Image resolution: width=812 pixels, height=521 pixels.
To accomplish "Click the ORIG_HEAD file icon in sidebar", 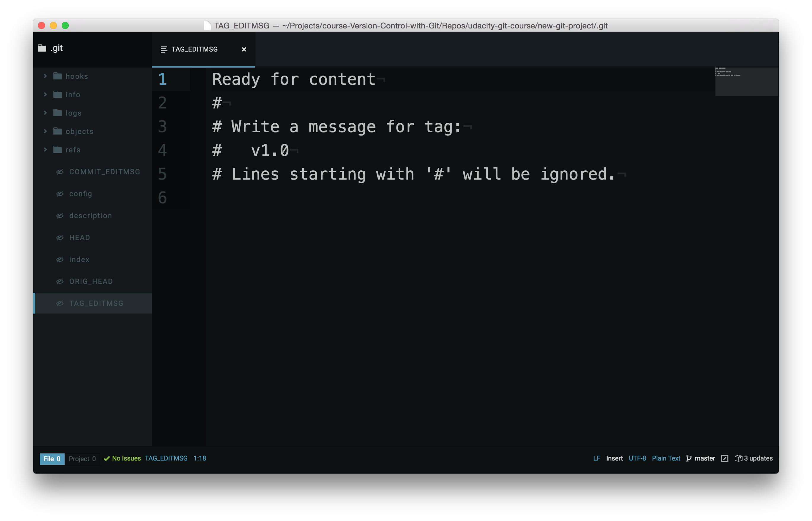I will pos(59,281).
